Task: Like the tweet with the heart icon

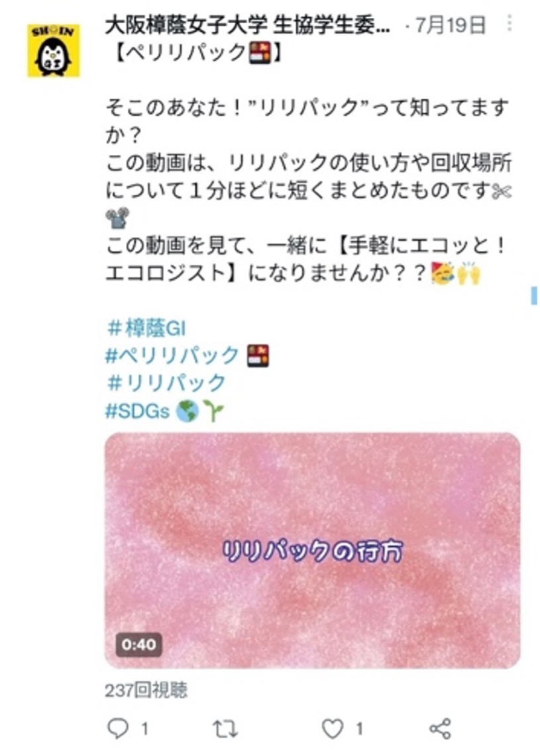Action: [x=333, y=728]
